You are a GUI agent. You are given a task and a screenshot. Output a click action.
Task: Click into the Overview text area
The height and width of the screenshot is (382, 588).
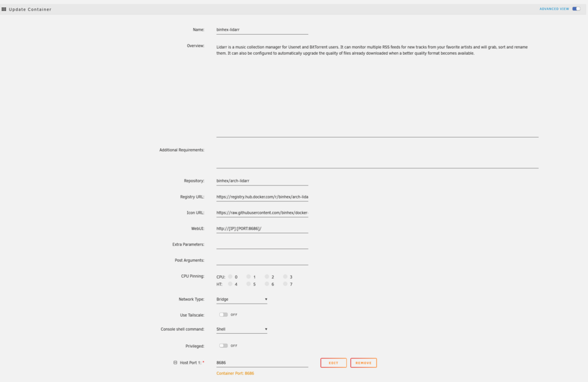[377, 89]
